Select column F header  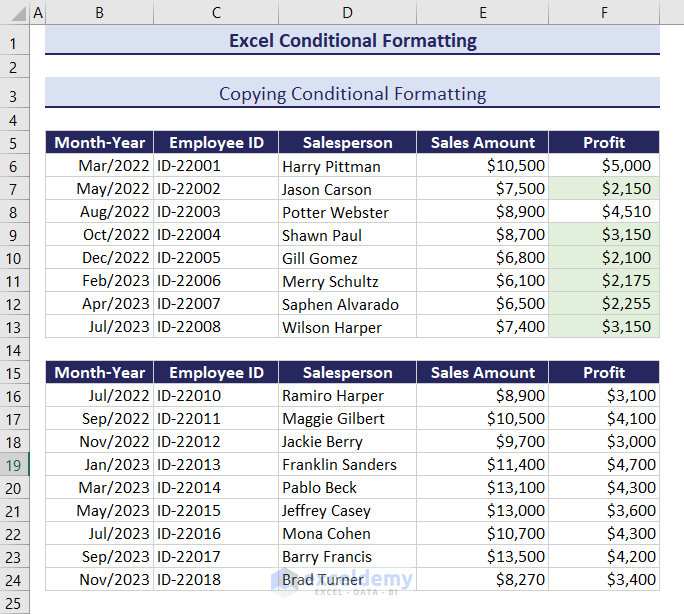click(604, 13)
